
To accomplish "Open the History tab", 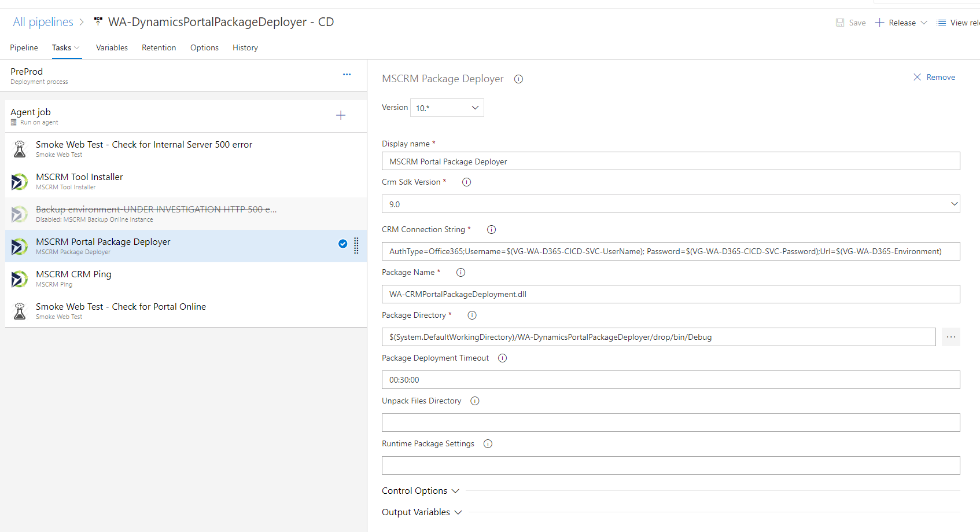I will pyautogui.click(x=245, y=47).
